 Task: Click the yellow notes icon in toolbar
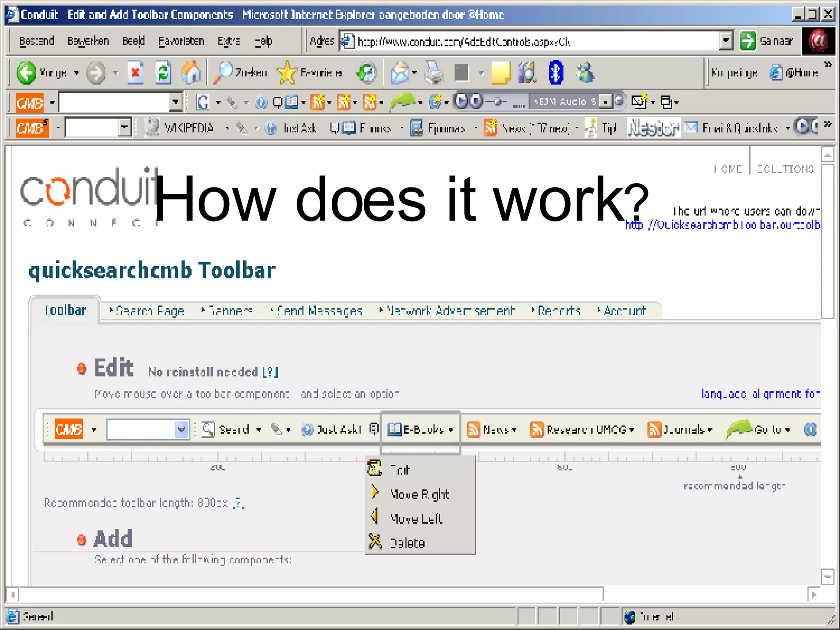pos(500,73)
